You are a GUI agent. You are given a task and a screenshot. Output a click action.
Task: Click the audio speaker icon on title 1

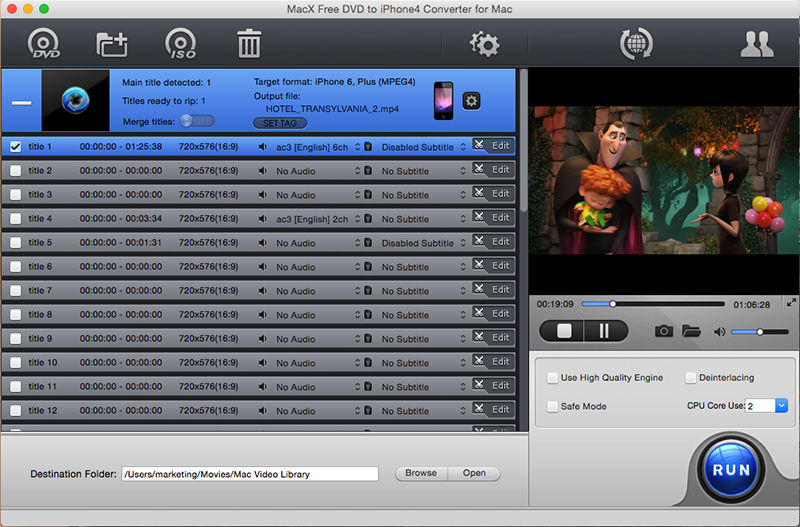point(262,147)
